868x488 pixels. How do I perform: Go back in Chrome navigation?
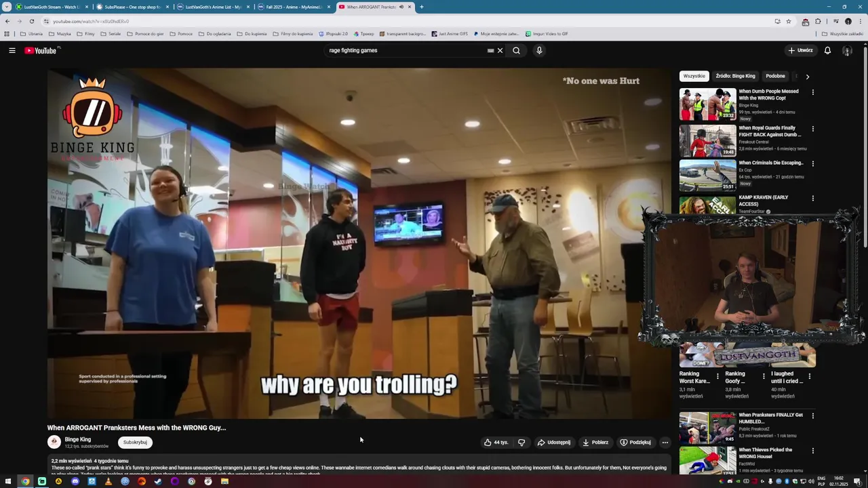pos(7,21)
